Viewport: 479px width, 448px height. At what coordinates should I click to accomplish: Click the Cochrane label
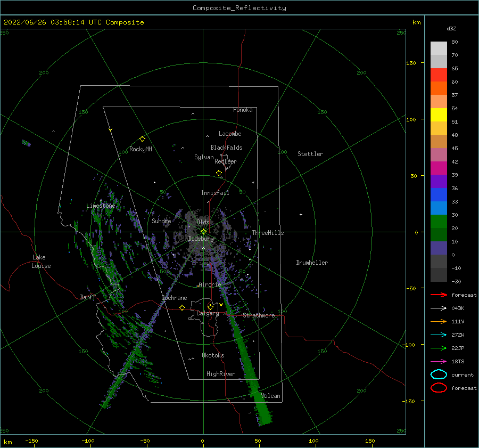174,298
